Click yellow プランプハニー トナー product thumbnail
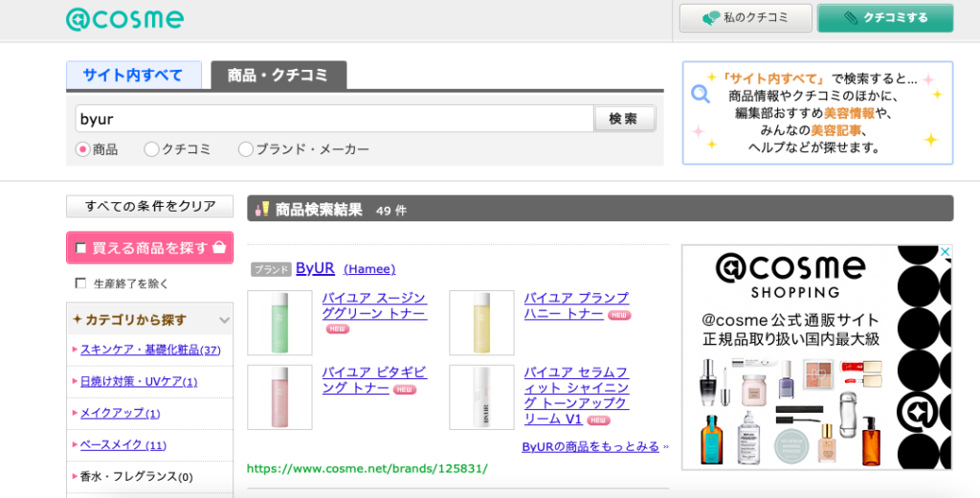 (482, 323)
